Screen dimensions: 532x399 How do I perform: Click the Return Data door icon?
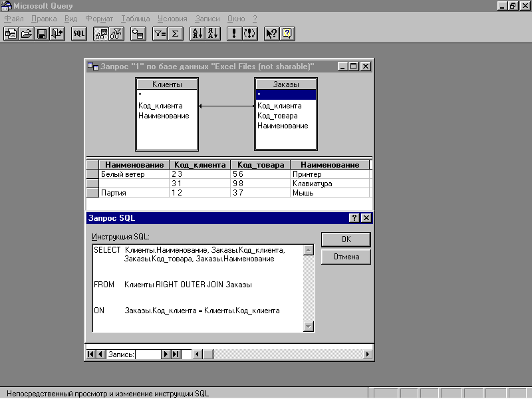click(57, 34)
